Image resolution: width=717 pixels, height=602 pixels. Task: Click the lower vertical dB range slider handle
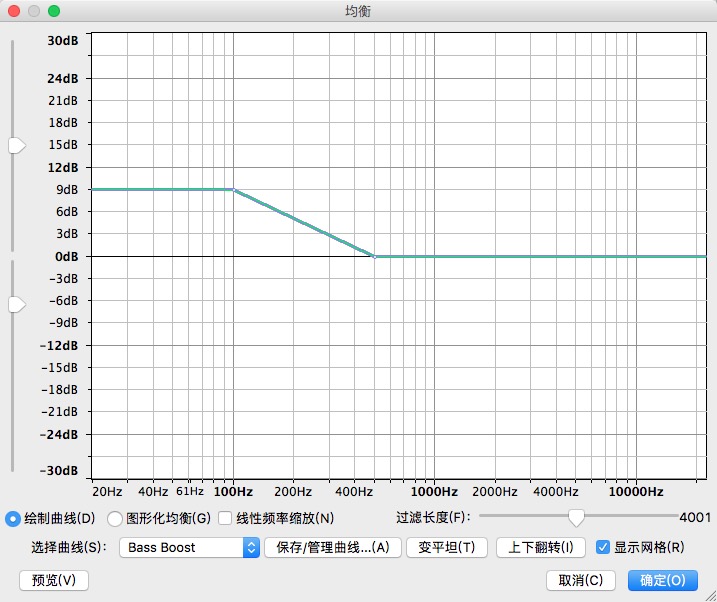pyautogui.click(x=16, y=304)
